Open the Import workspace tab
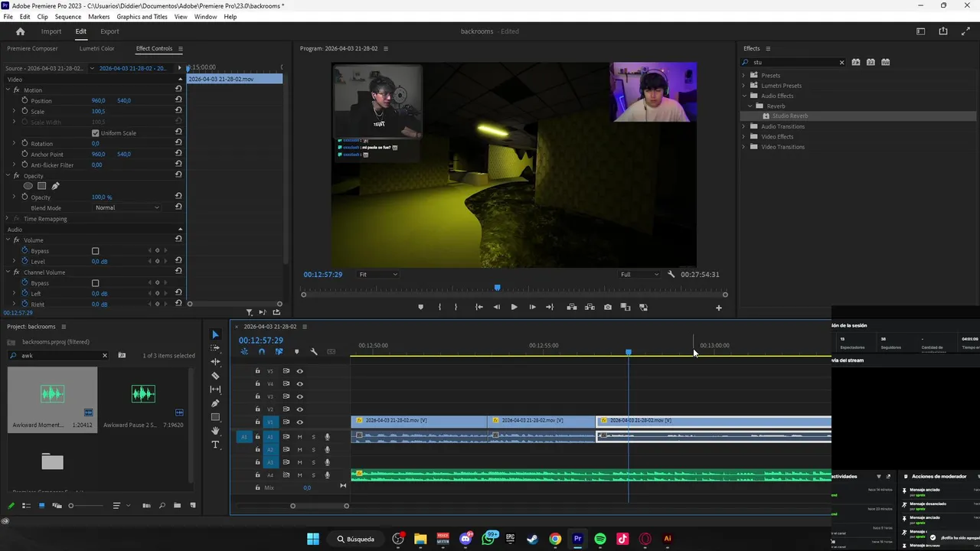This screenshot has height=551, width=980. [x=51, y=31]
